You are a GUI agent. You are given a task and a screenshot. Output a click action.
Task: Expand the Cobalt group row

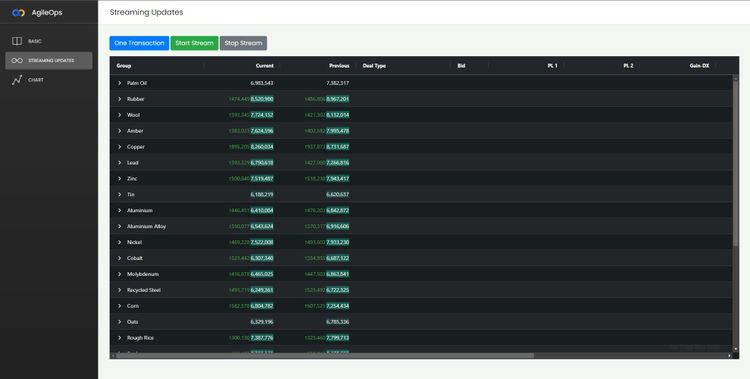pos(120,258)
